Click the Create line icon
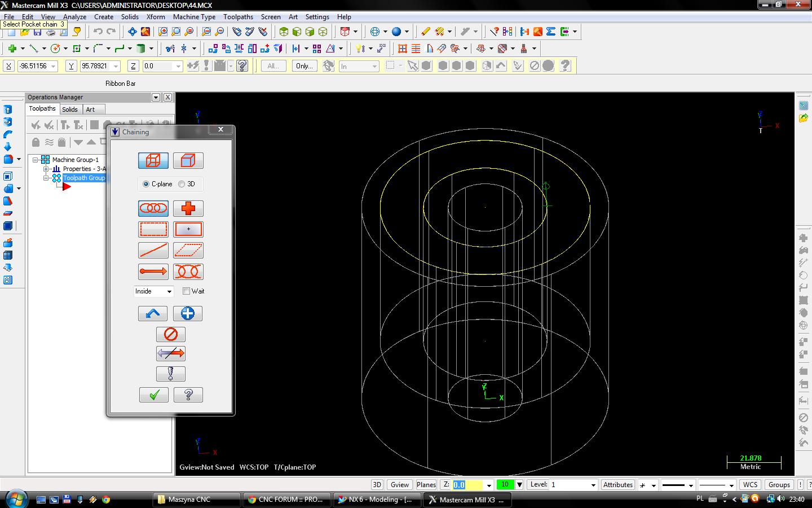Screen dimensions: 812x508 pos(33,49)
